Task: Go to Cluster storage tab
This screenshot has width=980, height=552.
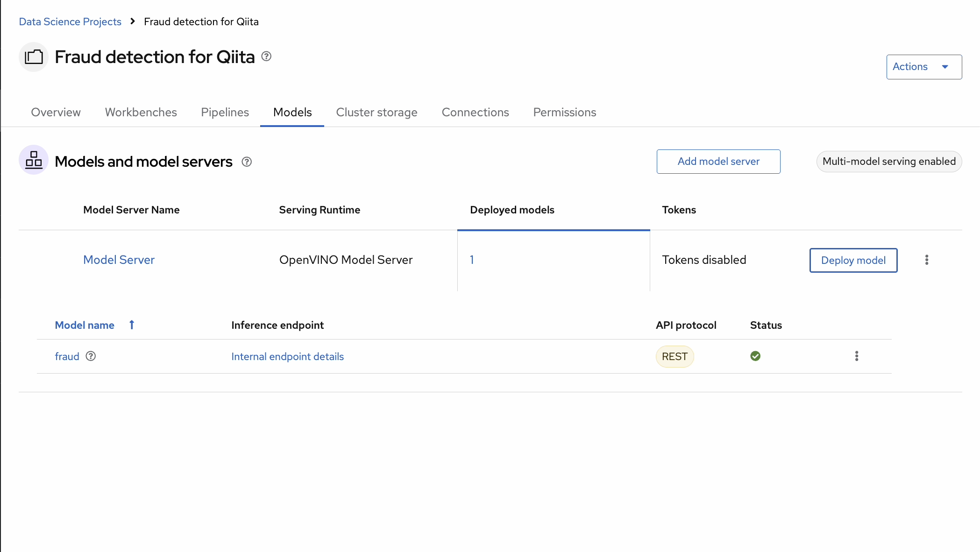Action: [x=376, y=113]
